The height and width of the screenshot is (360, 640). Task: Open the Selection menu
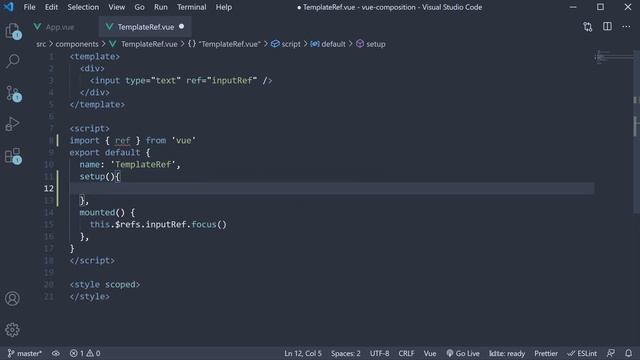pyautogui.click(x=83, y=7)
